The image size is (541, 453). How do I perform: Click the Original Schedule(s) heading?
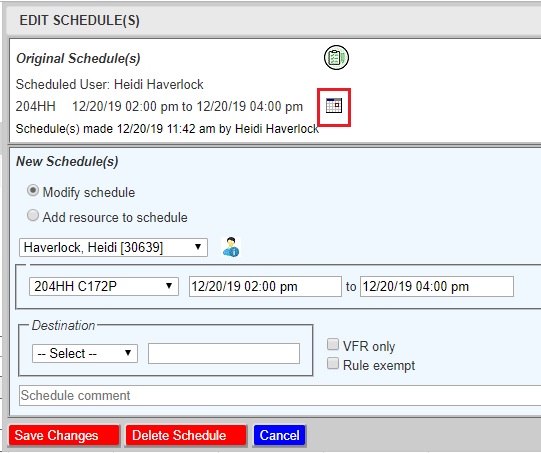pos(78,58)
